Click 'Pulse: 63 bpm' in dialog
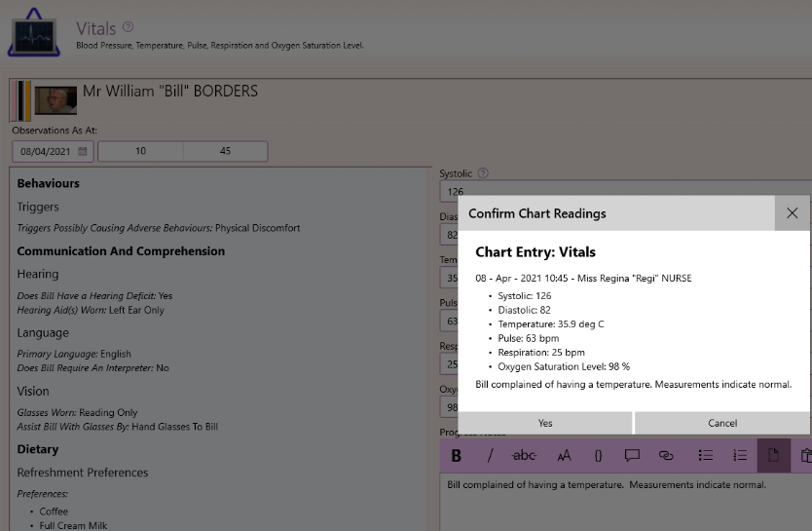 [529, 338]
